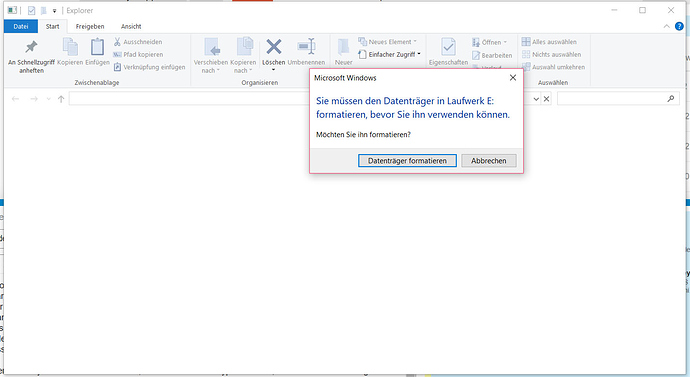Close the Microsoft Windows dialog
Viewport: 690px width, 377px height.
point(513,77)
